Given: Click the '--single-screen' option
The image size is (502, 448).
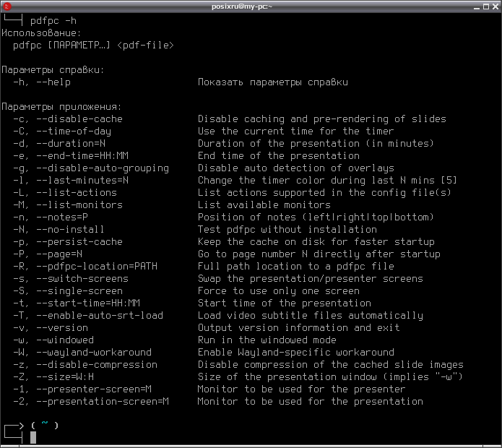Looking at the screenshot, I should click(79, 290).
